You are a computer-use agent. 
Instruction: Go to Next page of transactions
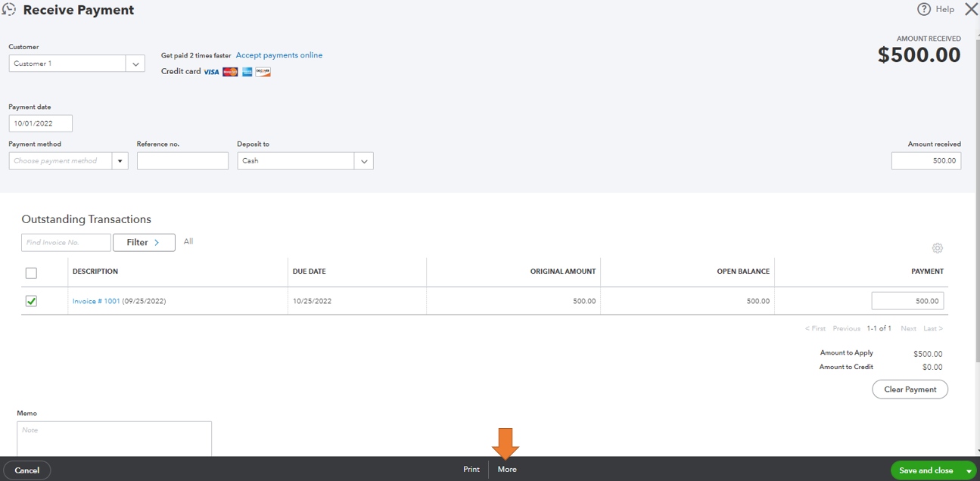[908, 328]
